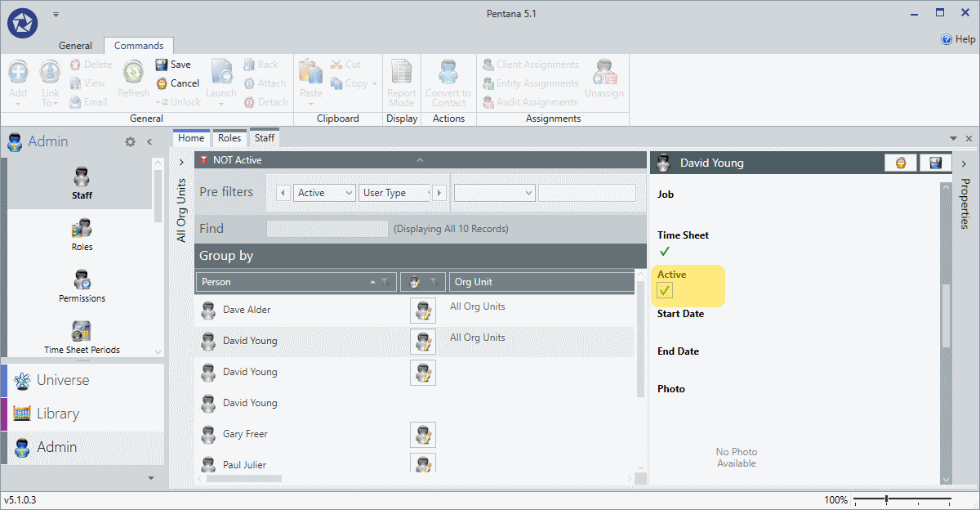Switch to the General ribbon tab

(75, 46)
